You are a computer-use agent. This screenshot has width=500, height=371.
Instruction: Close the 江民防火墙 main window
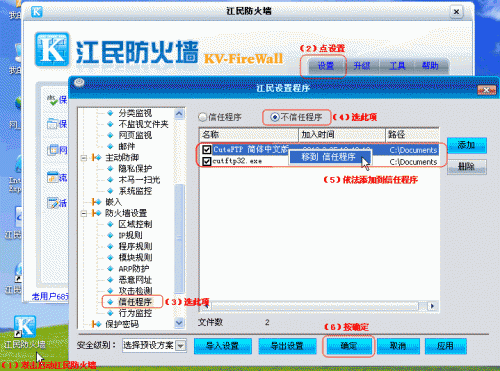coord(456,12)
